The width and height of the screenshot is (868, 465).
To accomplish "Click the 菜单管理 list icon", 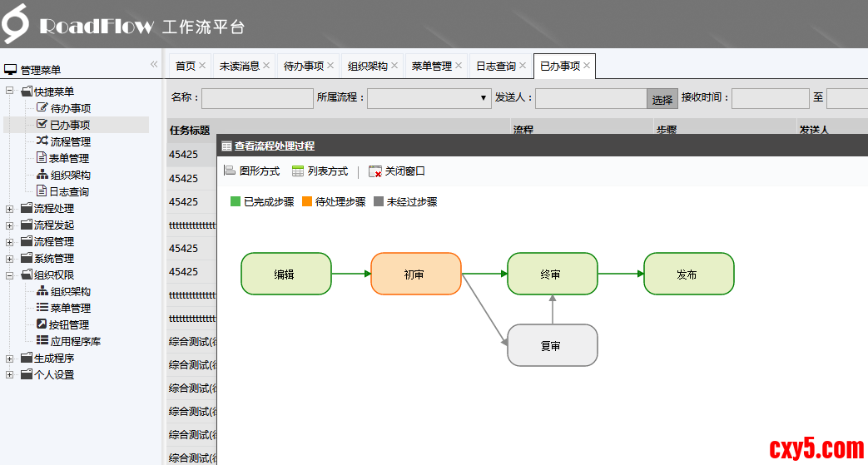I will pyautogui.click(x=42, y=307).
